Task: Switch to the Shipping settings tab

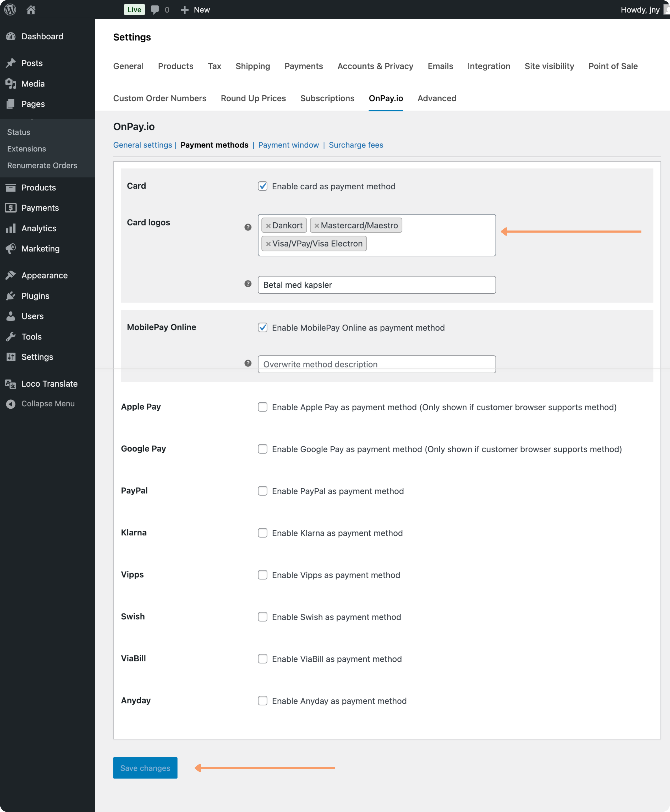Action: pos(252,66)
